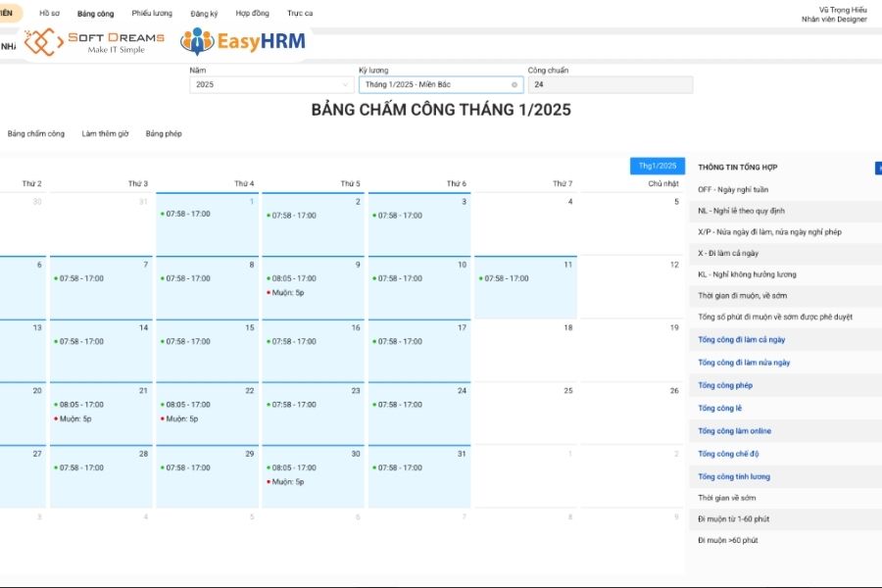Click Đi muộn từ 1-60 phút row

click(x=785, y=518)
